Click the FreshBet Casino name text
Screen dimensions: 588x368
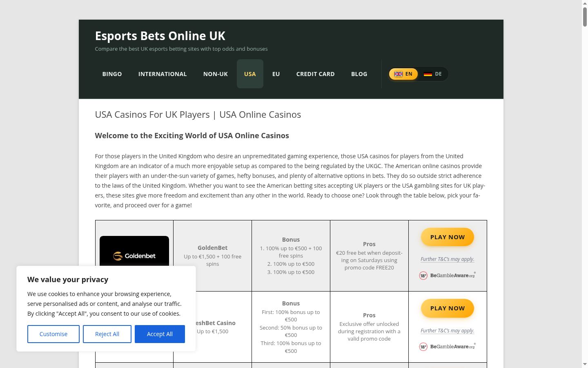click(215, 323)
